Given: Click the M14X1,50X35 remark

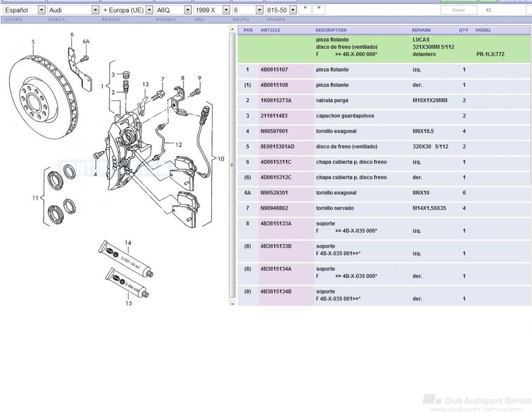Looking at the screenshot, I should (429, 208).
